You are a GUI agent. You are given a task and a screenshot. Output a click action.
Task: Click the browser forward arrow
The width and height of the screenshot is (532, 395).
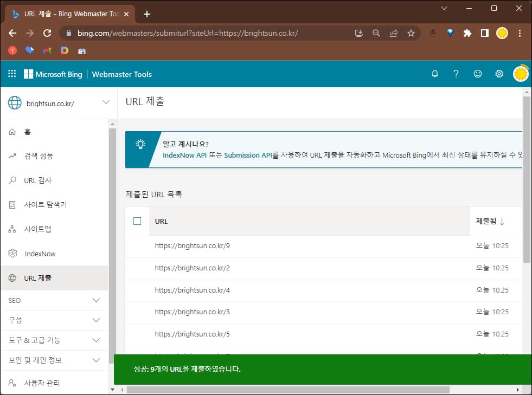click(30, 33)
